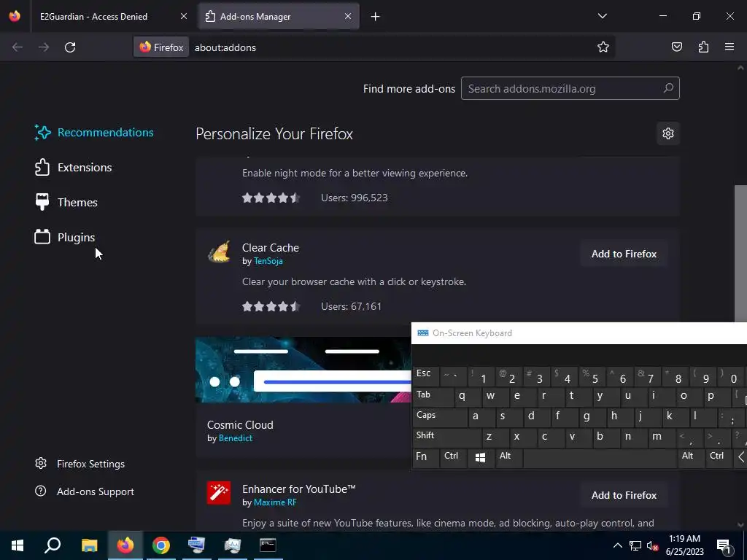Click Firefox icon in taskbar
Image resolution: width=747 pixels, height=560 pixels.
pyautogui.click(x=125, y=545)
